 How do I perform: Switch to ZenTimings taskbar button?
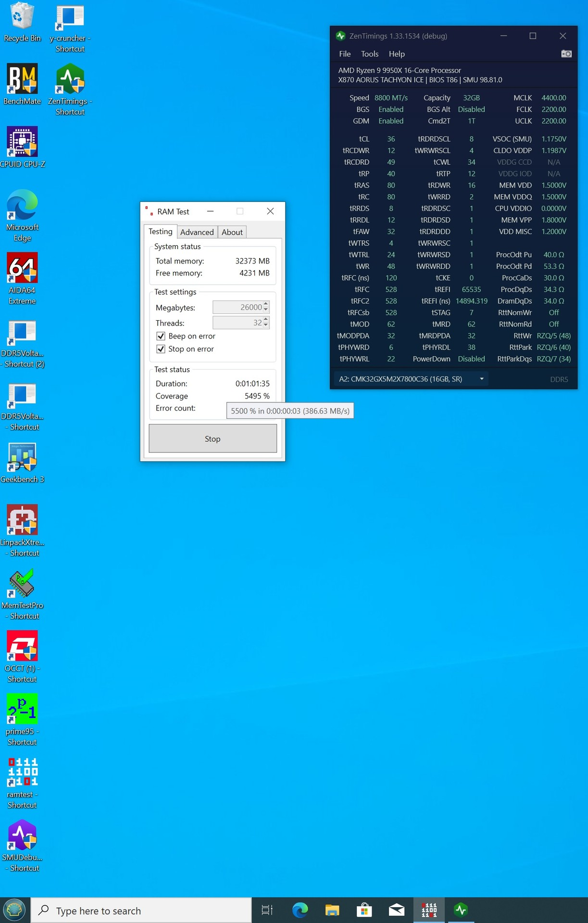pos(461,910)
